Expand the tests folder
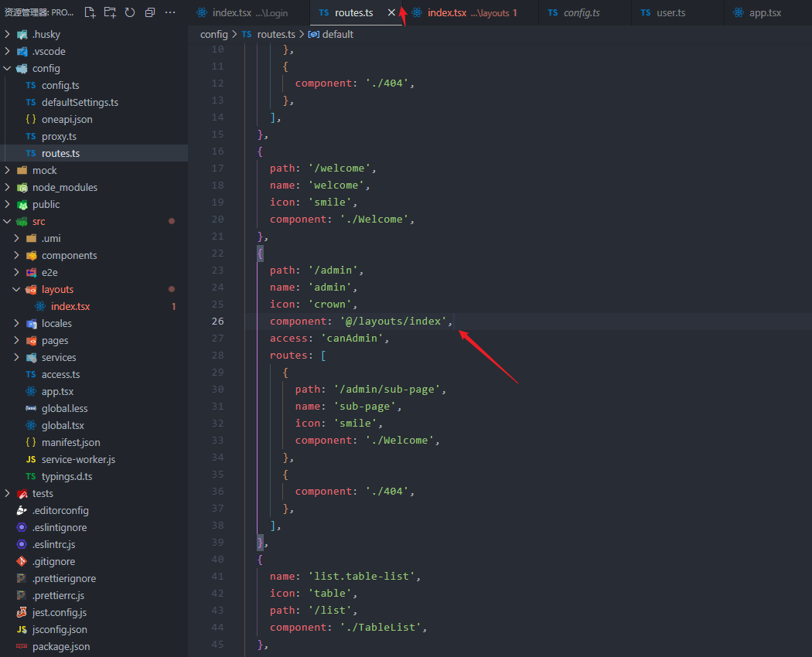This screenshot has height=657, width=812. click(7, 493)
